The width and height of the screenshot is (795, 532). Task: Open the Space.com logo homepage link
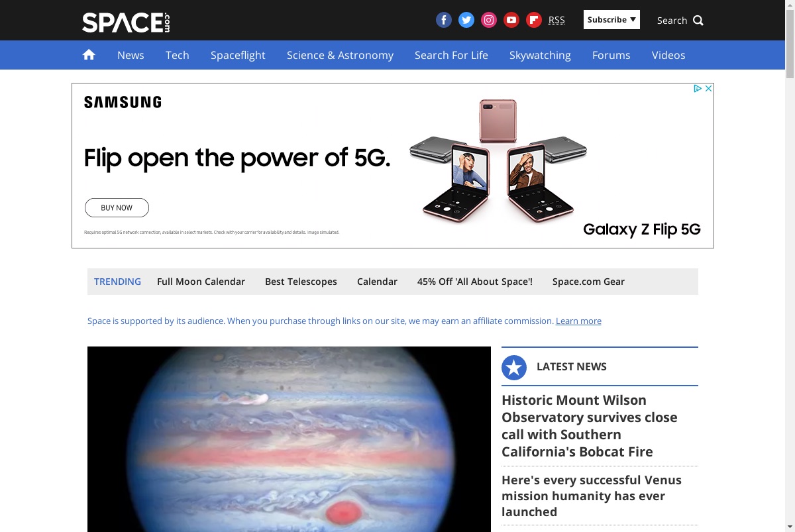click(126, 22)
